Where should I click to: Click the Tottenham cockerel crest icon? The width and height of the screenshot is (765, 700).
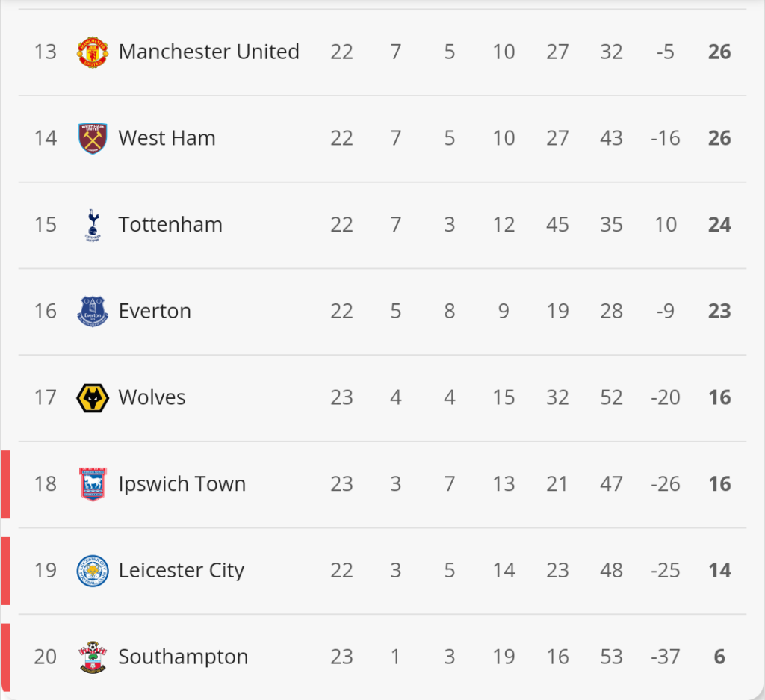click(x=93, y=226)
